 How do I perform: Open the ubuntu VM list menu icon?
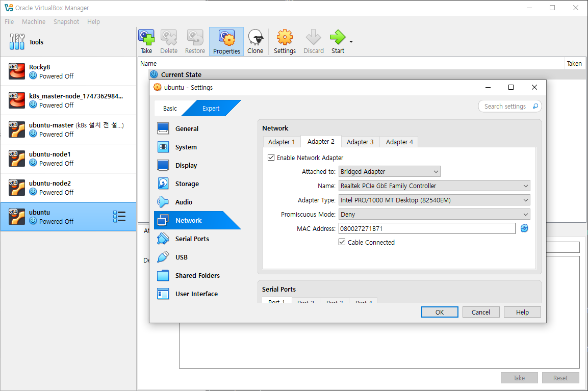pyautogui.click(x=119, y=216)
